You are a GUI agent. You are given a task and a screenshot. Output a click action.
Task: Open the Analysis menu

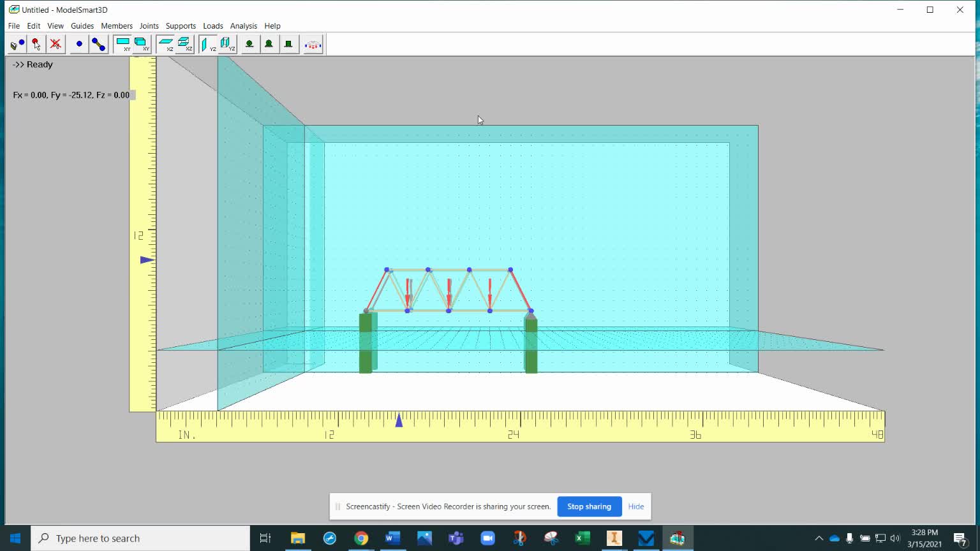pos(244,26)
